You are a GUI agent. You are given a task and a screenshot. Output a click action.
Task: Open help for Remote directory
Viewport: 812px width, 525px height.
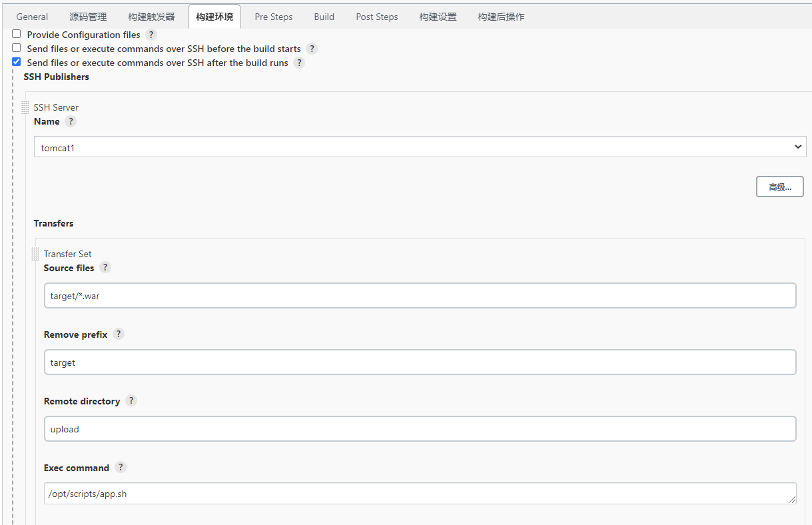pyautogui.click(x=131, y=400)
